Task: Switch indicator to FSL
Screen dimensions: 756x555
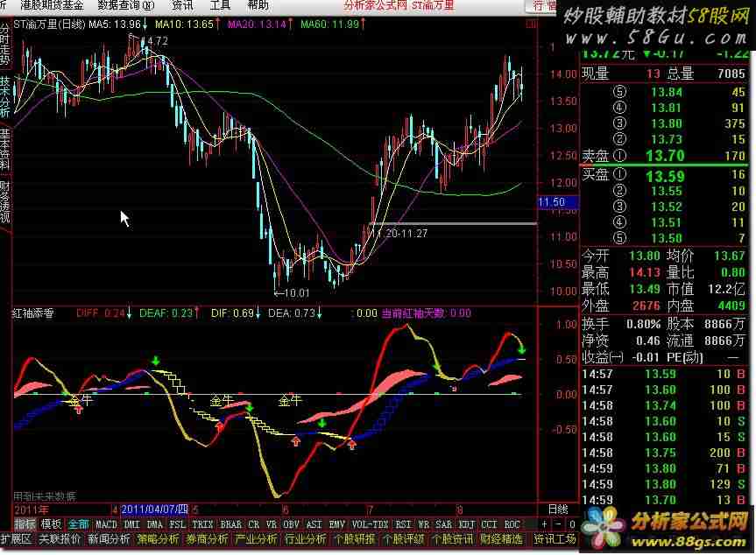Action: coord(178,524)
